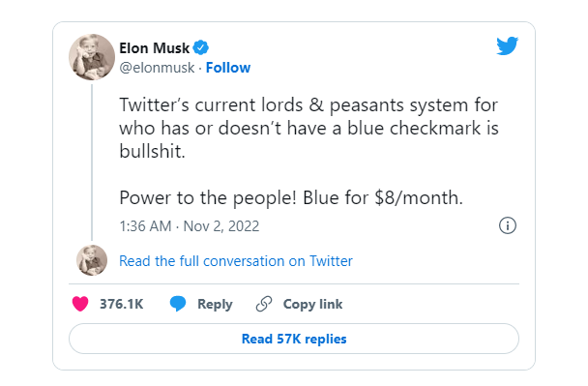Click the "Power to the people!" line
This screenshot has height=386, width=588.
pyautogui.click(x=291, y=197)
